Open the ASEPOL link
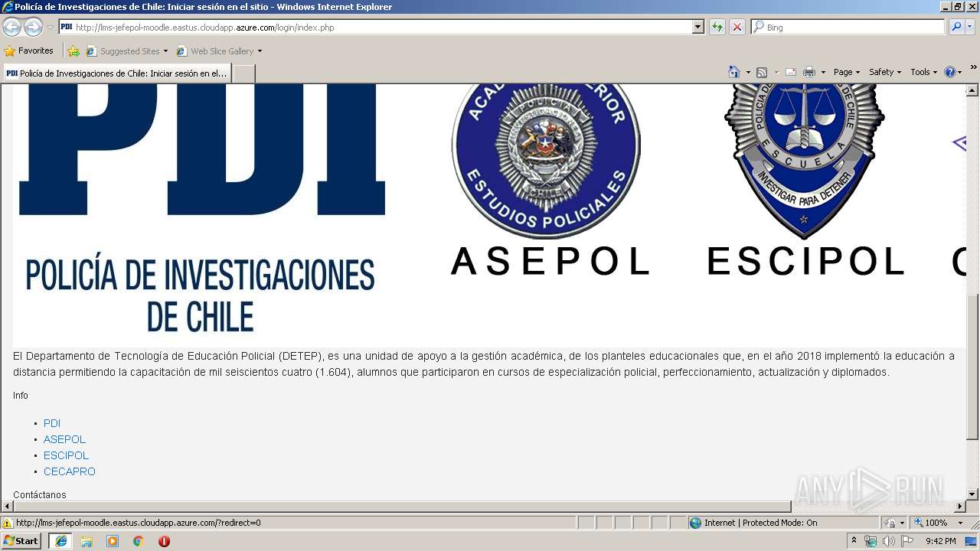 coord(64,439)
